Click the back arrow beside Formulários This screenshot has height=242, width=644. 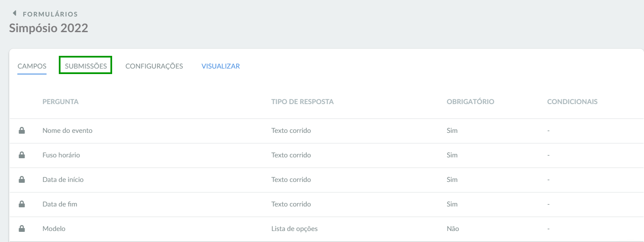(x=14, y=14)
